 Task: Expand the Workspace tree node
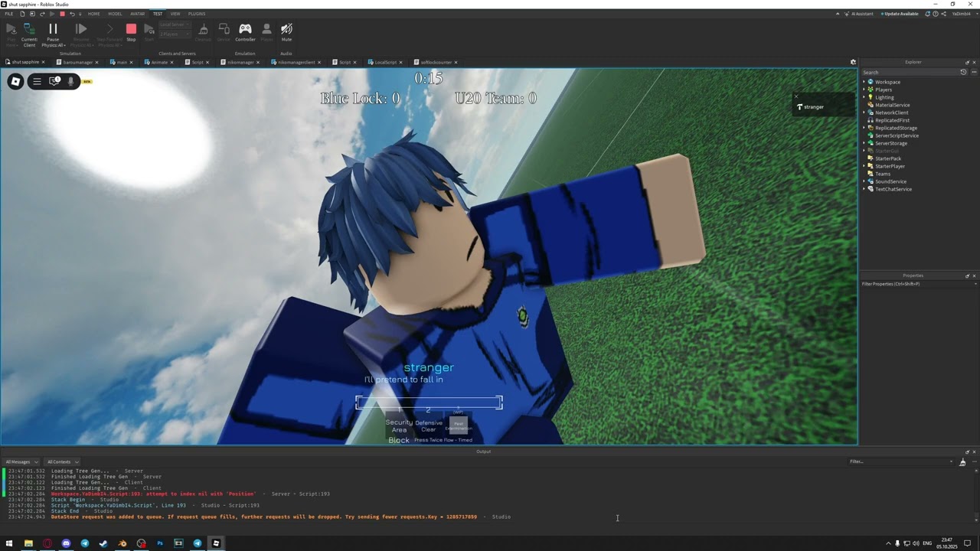864,82
